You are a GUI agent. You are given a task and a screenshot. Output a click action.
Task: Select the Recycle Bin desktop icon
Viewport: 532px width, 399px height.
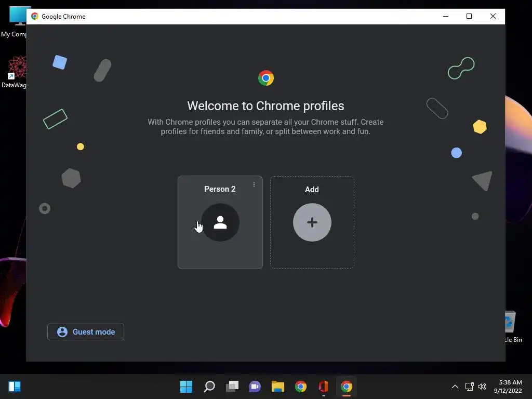click(513, 327)
